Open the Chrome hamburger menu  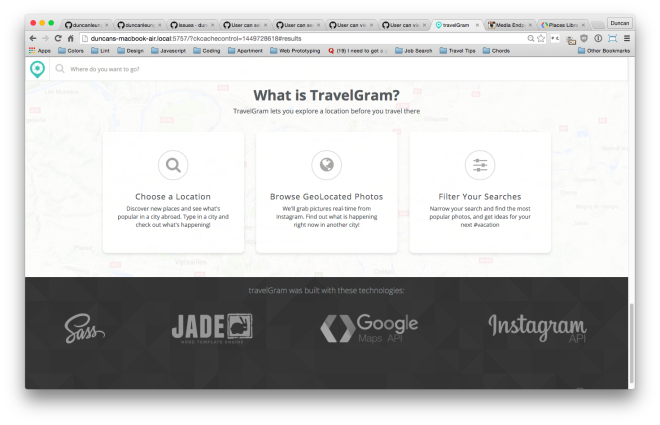tap(627, 38)
